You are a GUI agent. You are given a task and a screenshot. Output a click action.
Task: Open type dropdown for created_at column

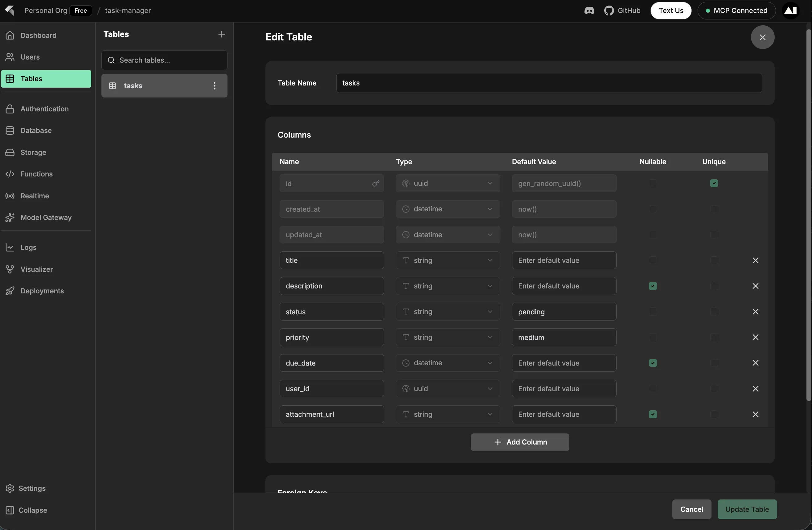pos(448,209)
